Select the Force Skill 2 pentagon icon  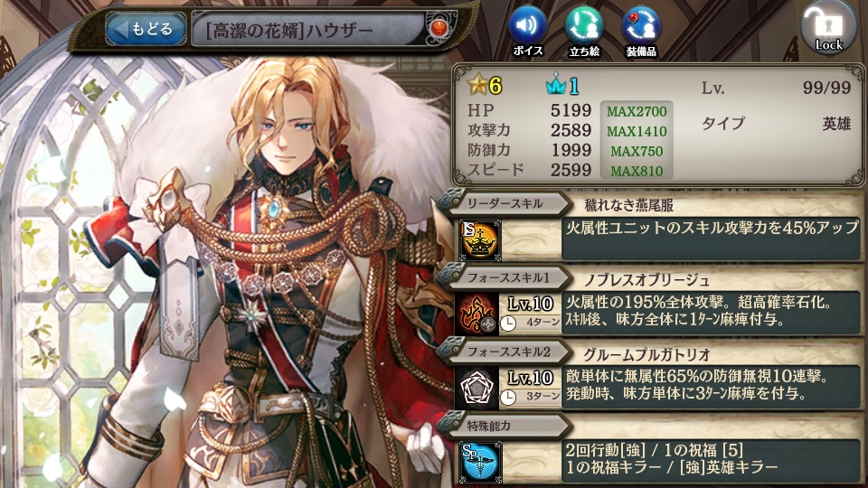pos(476,388)
